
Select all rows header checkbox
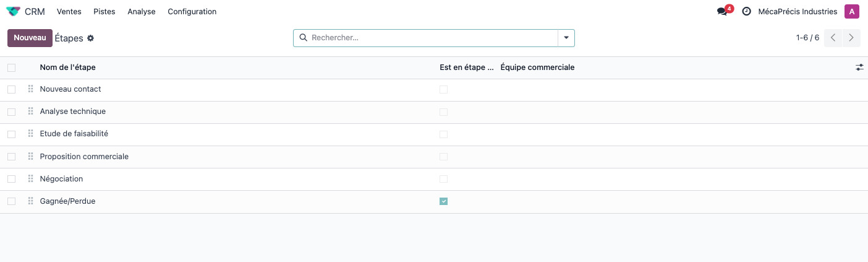[11, 68]
